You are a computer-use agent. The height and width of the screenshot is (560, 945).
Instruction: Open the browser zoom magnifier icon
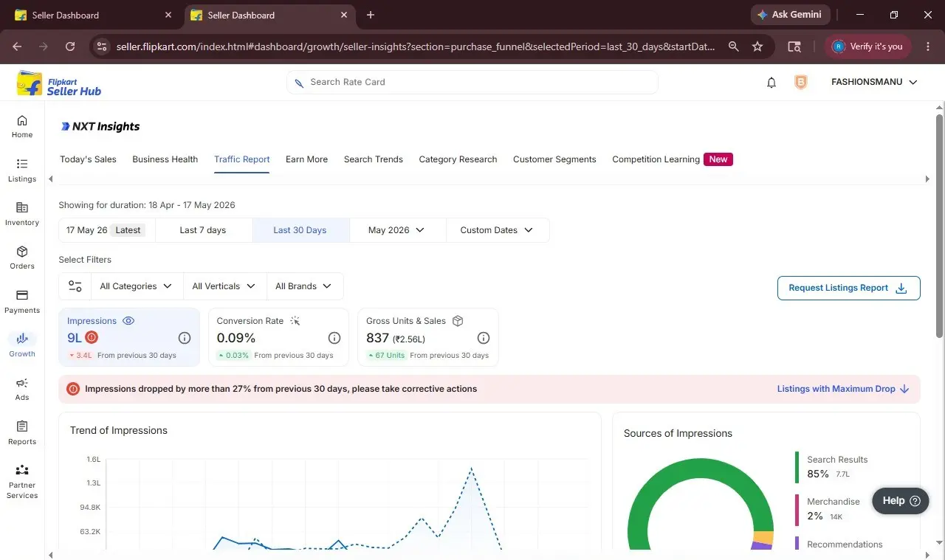(733, 46)
